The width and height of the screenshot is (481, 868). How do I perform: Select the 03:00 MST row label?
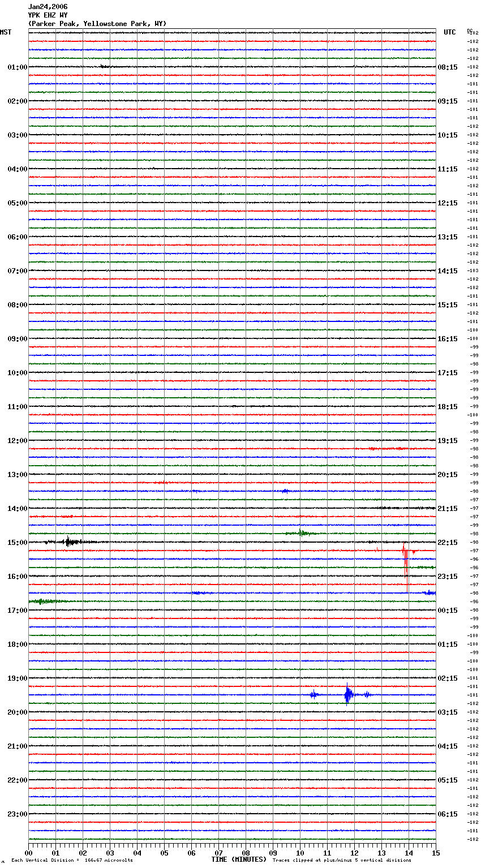(17, 135)
